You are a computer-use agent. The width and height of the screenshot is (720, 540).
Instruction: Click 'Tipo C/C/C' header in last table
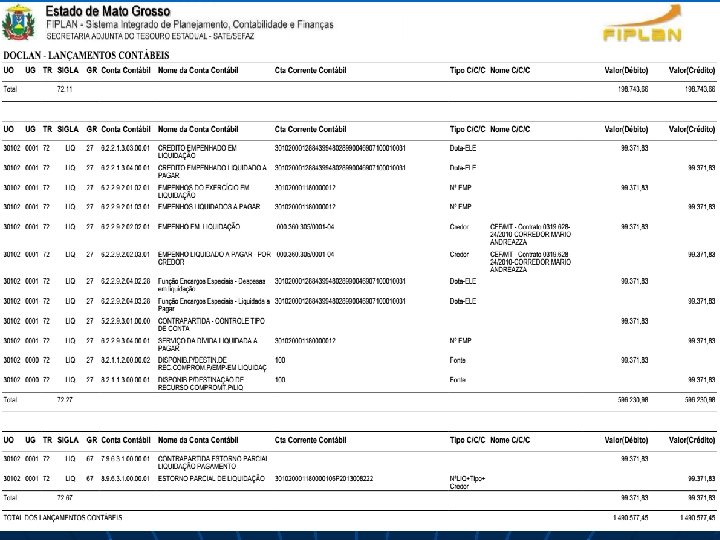pos(467,440)
